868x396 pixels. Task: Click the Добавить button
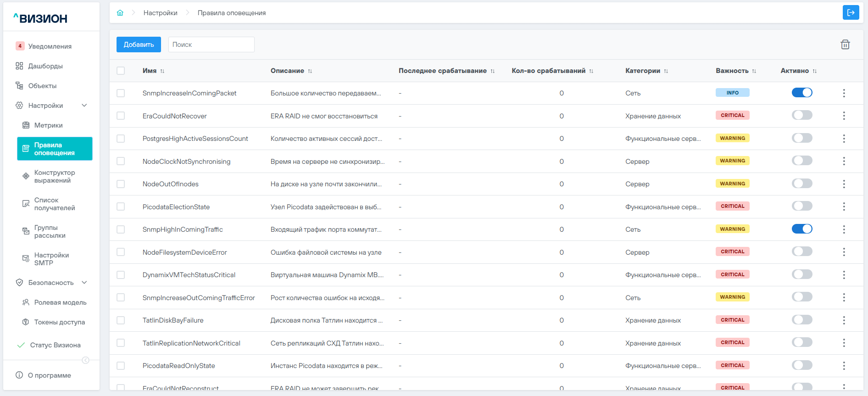tap(139, 45)
